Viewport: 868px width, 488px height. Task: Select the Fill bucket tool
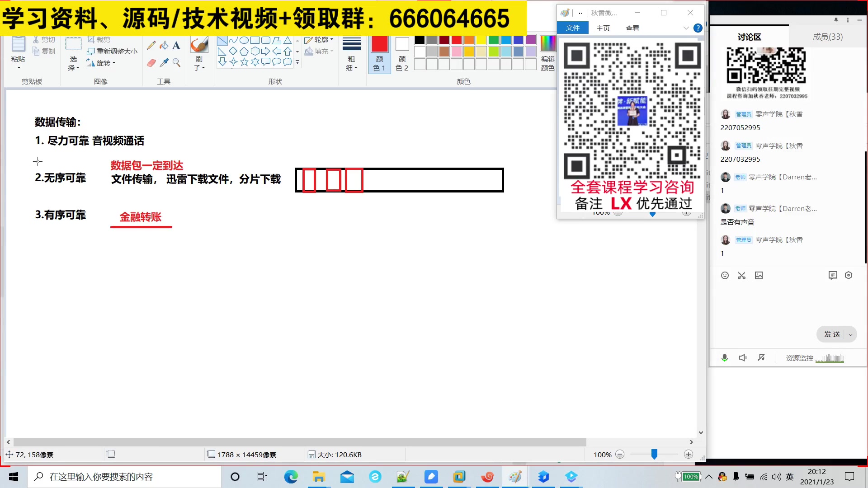[164, 45]
